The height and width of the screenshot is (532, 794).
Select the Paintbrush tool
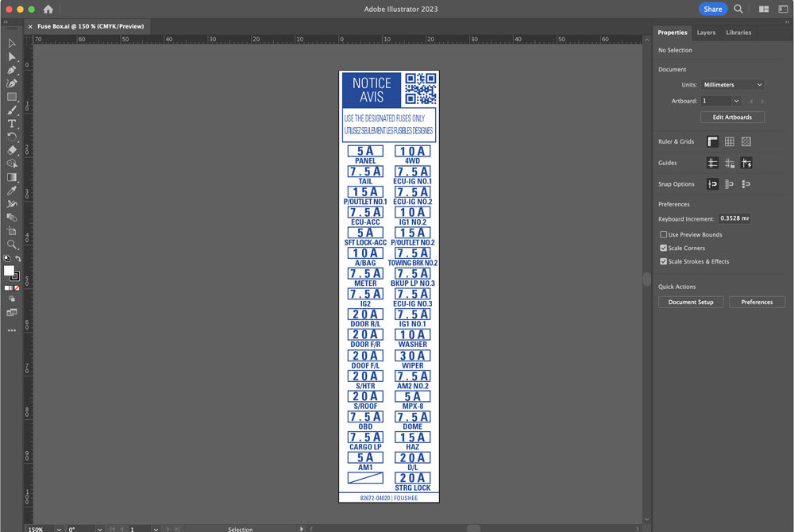point(12,110)
